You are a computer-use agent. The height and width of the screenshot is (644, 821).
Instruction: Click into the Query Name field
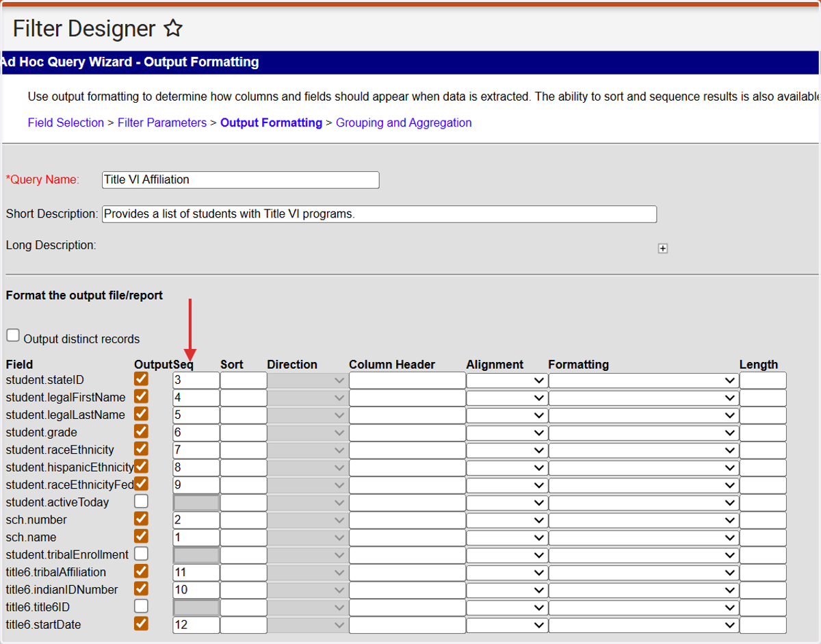point(240,180)
